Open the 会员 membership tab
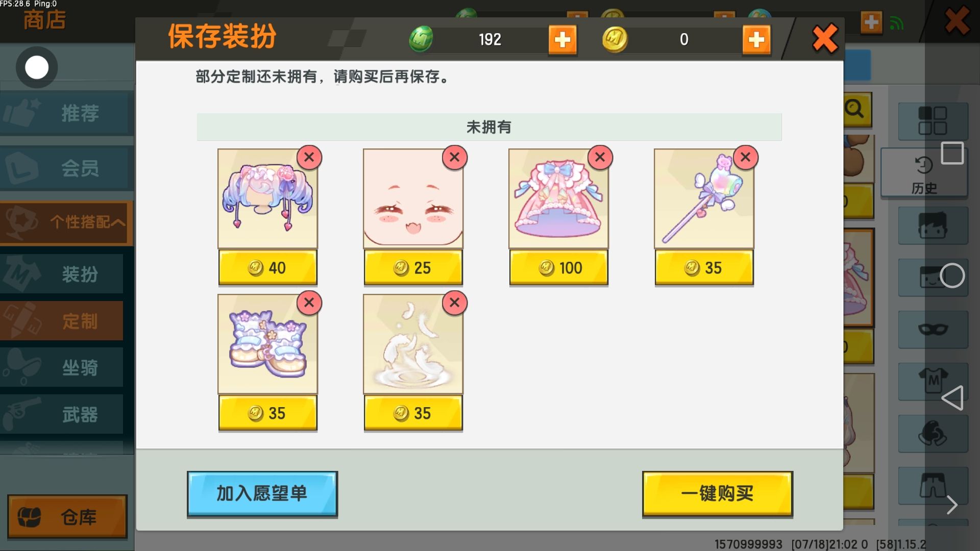Image resolution: width=980 pixels, height=551 pixels. 65,168
